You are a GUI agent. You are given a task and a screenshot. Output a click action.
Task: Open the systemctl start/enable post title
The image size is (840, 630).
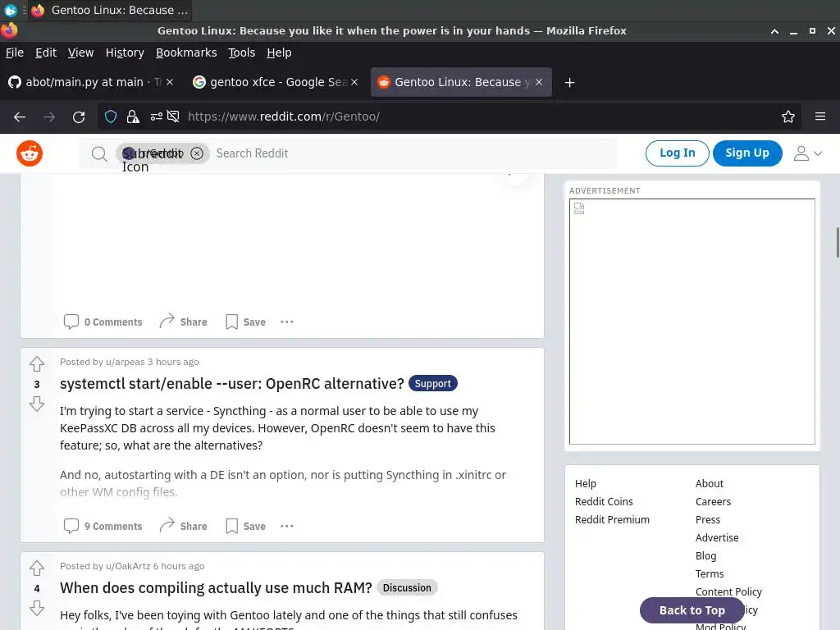coord(232,384)
